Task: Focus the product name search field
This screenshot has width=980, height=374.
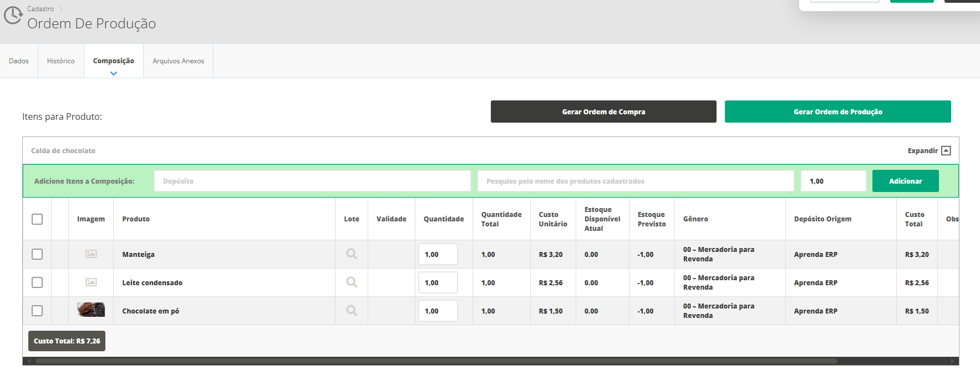Action: tap(636, 181)
